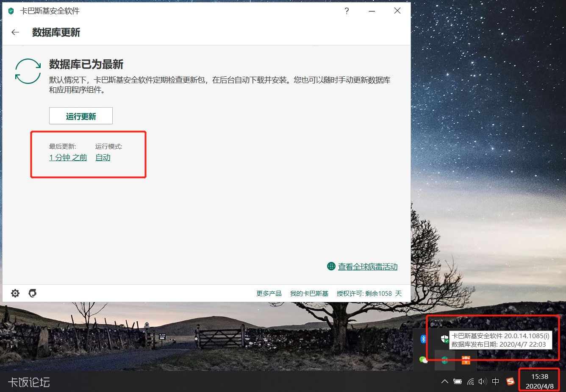The height and width of the screenshot is (392, 566).
Task: Click the circular update arrows icon
Action: (x=28, y=71)
